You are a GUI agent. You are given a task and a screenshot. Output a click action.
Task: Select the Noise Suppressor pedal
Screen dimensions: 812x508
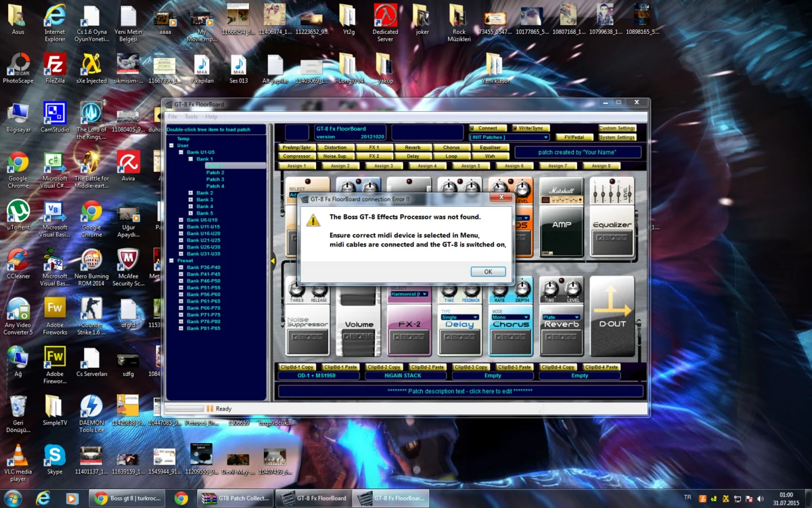tap(307, 325)
